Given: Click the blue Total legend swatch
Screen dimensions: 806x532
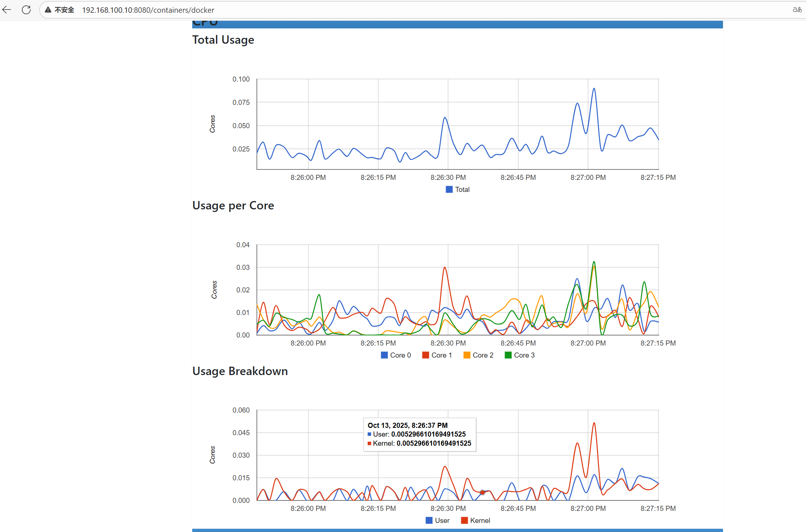Looking at the screenshot, I should tap(449, 189).
